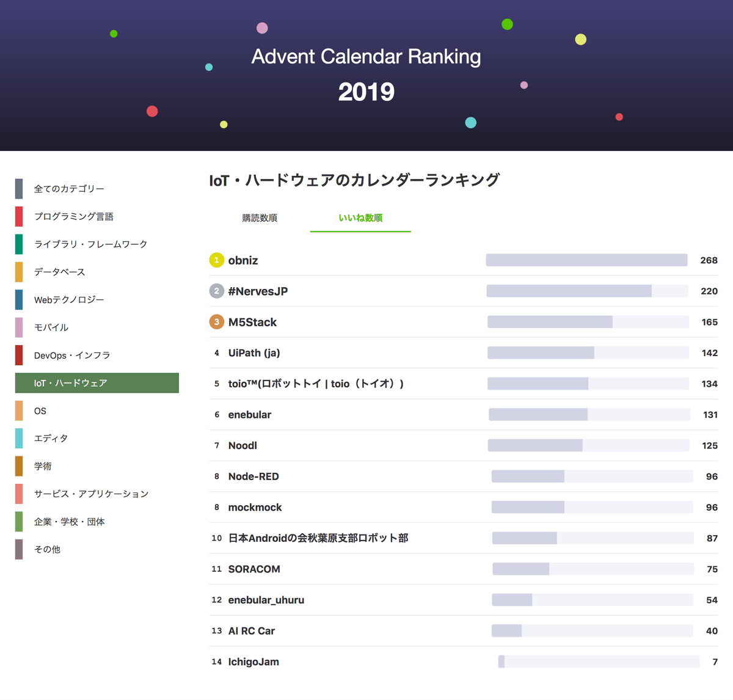Click IoT・ハードウェアのカレンダーランキング heading
Viewport: 733px width, 700px height.
coord(354,180)
